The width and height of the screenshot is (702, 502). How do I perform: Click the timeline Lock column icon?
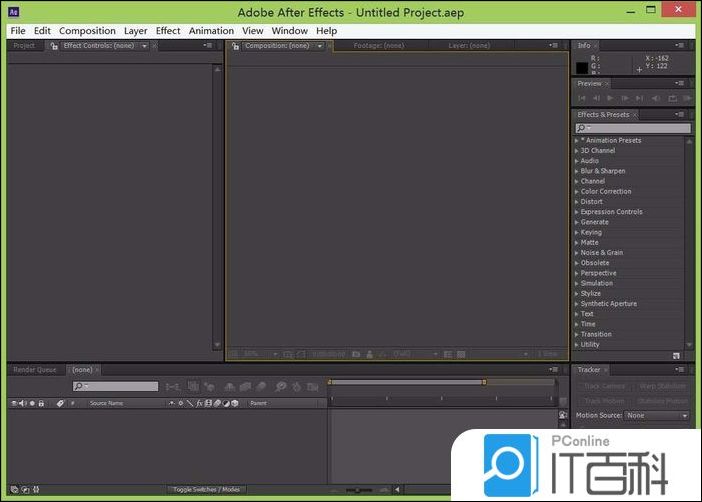tap(41, 403)
